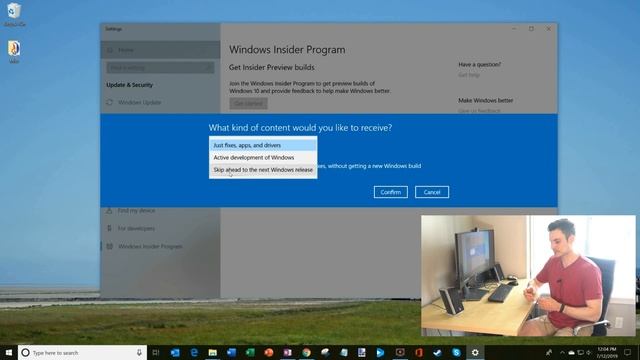Open Home in Settings sidebar
Viewport: 640px width, 360px height.
[160, 50]
